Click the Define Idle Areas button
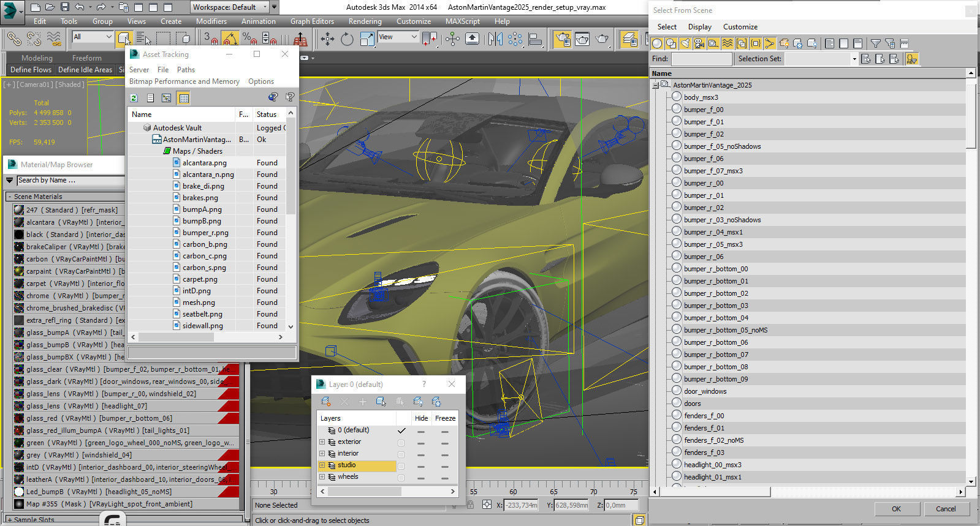 click(85, 70)
